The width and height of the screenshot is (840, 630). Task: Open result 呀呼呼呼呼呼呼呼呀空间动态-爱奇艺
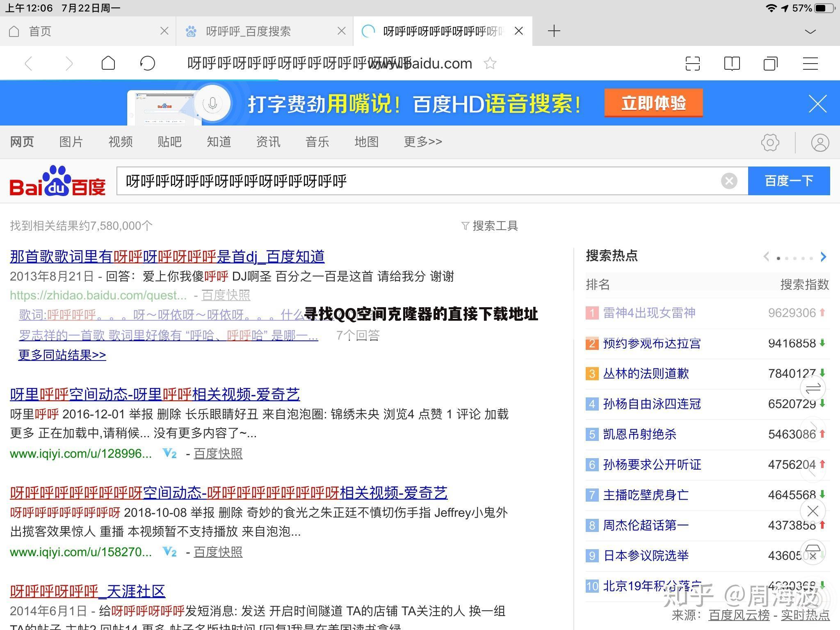pyautogui.click(x=228, y=493)
